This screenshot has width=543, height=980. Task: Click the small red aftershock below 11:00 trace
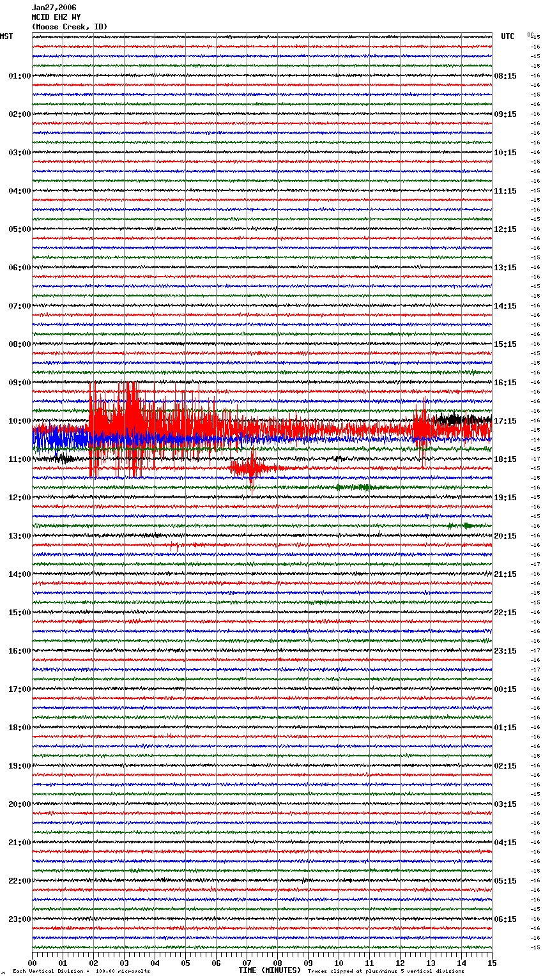click(x=252, y=470)
